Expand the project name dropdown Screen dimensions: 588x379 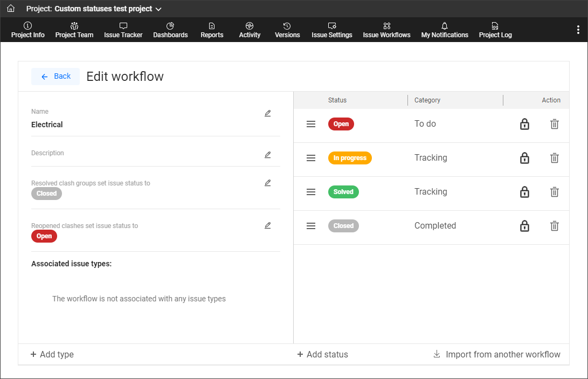point(158,9)
